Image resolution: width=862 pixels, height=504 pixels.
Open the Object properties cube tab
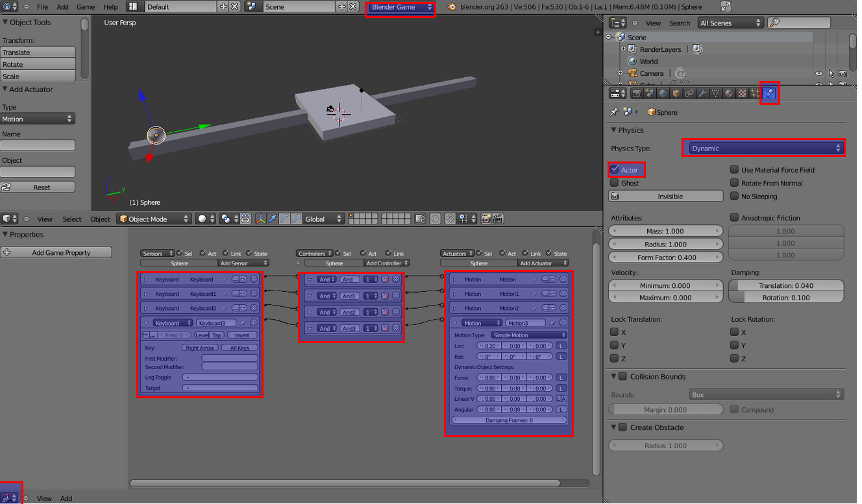(676, 93)
